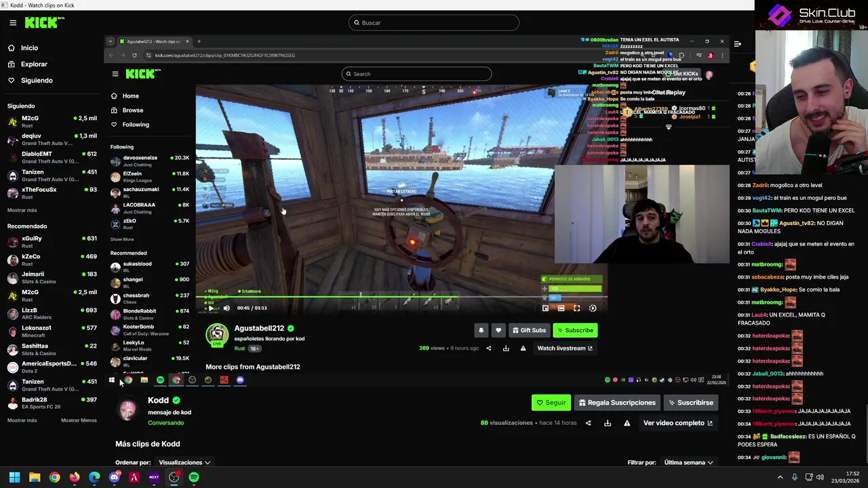Click the volume speaker icon in system tray
868x488 pixels.
coord(820,477)
